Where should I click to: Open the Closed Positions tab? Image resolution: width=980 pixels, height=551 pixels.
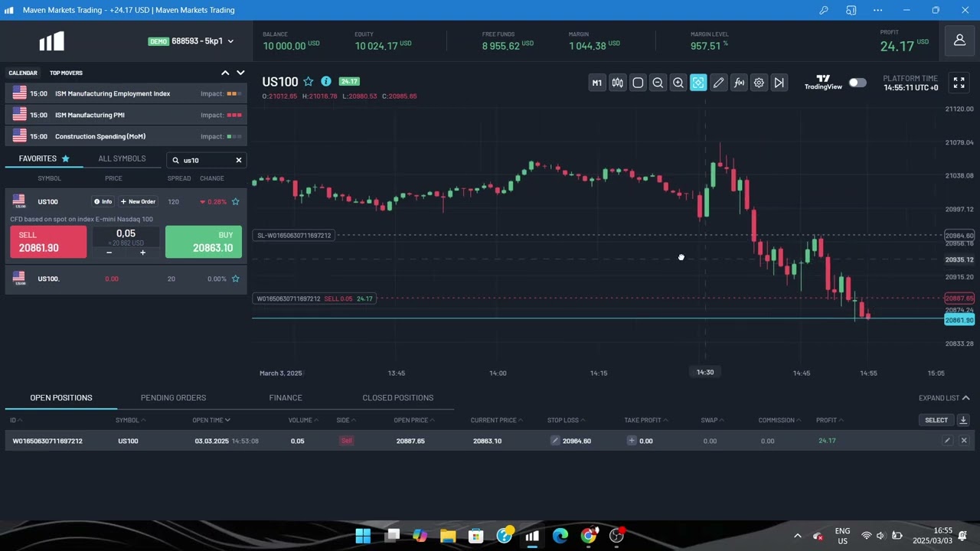tap(397, 397)
